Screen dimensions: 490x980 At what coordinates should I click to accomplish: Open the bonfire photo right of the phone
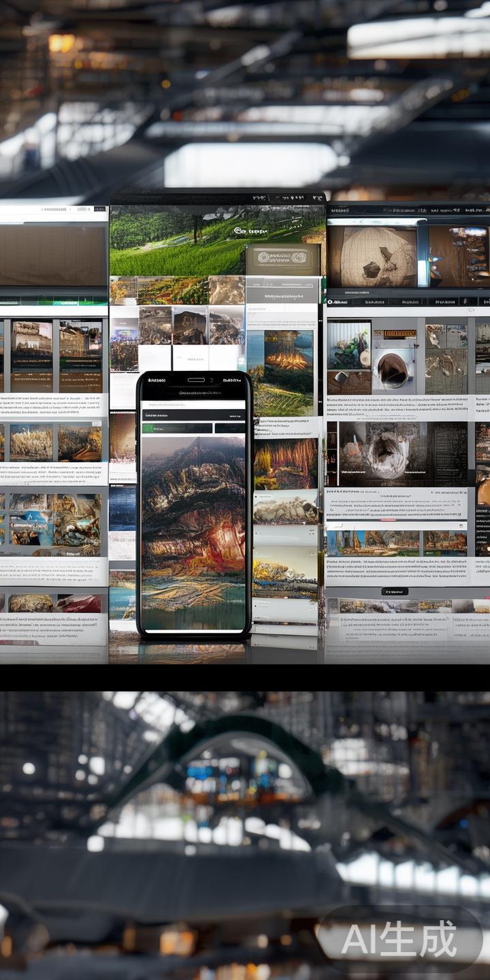tap(280, 361)
